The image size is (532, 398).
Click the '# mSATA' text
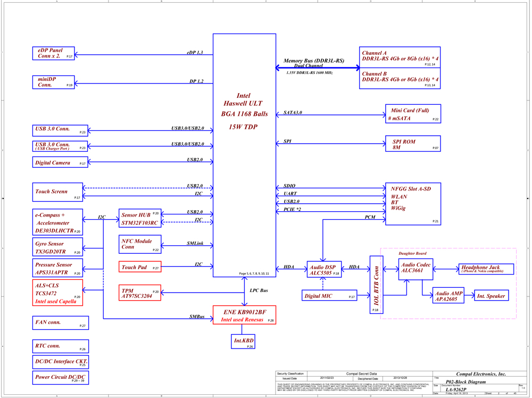(x=400, y=119)
